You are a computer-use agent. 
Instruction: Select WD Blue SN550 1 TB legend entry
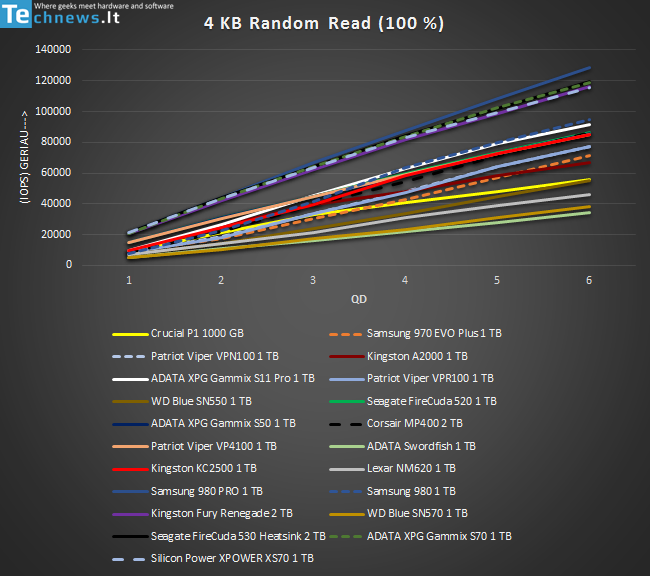click(182, 401)
